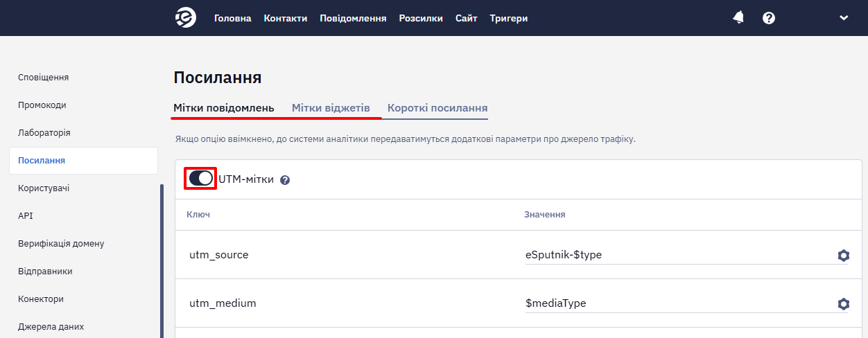The height and width of the screenshot is (338, 868).
Task: Select the Мітки повідомлень tab
Action: pyautogui.click(x=224, y=108)
